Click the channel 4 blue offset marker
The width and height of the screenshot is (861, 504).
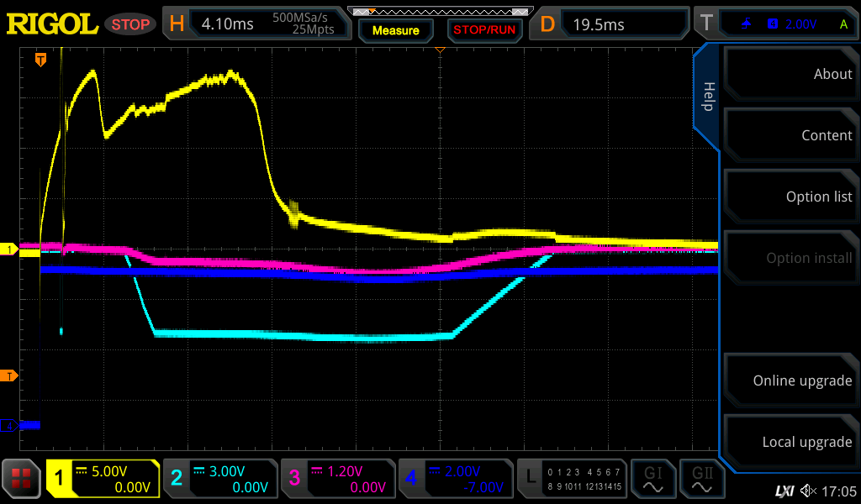click(x=9, y=426)
